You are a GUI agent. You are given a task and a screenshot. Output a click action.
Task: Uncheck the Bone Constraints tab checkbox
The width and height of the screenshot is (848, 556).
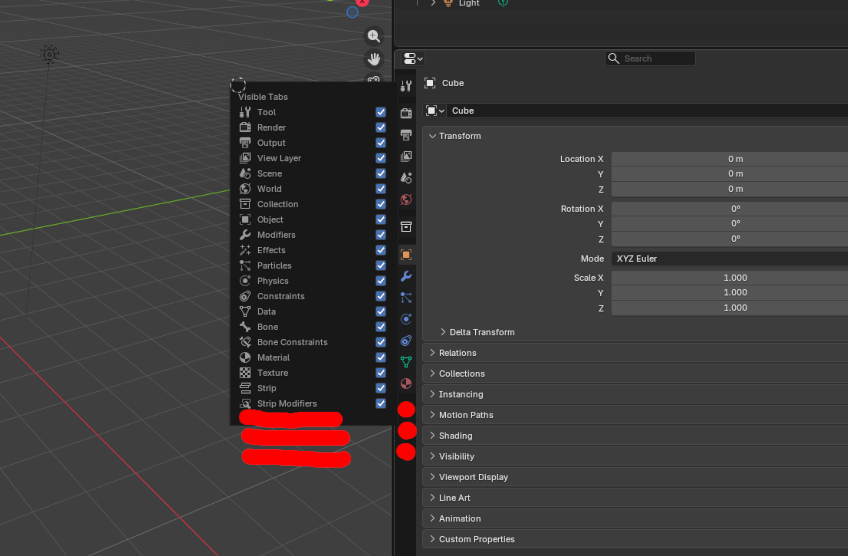coord(381,342)
